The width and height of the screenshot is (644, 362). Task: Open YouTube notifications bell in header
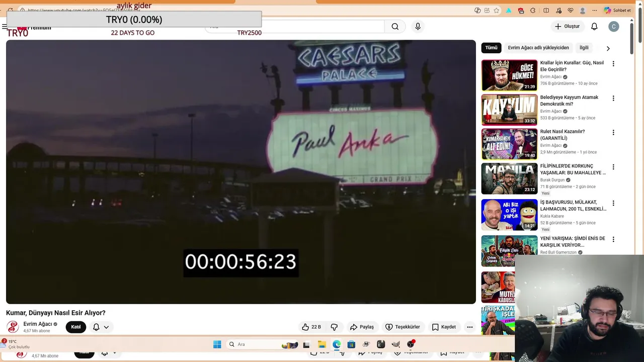coord(594,26)
